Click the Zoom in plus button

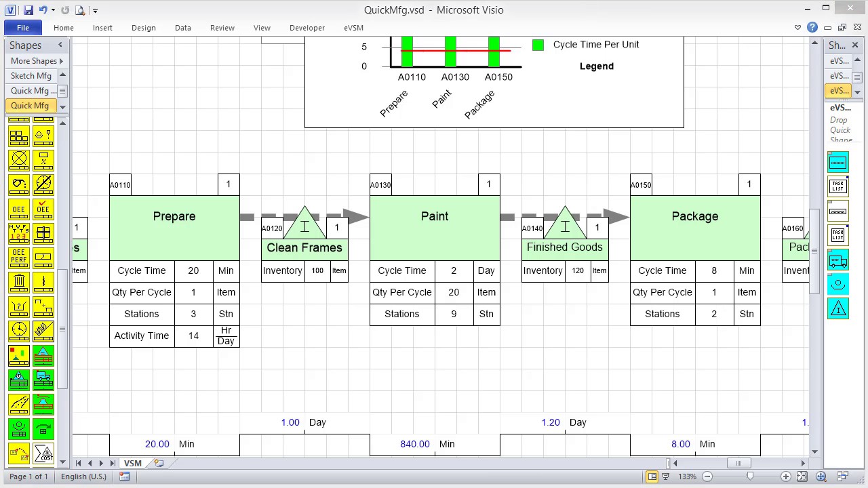coord(785,476)
